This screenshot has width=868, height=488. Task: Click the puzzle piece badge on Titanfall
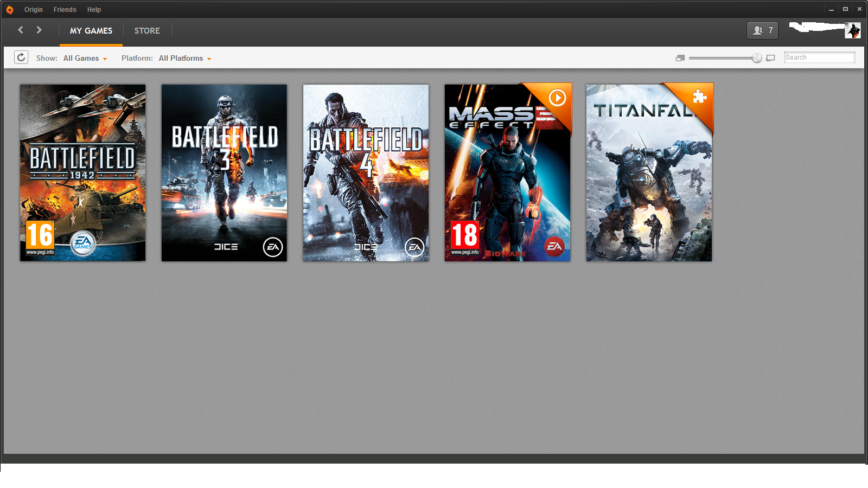pyautogui.click(x=699, y=97)
